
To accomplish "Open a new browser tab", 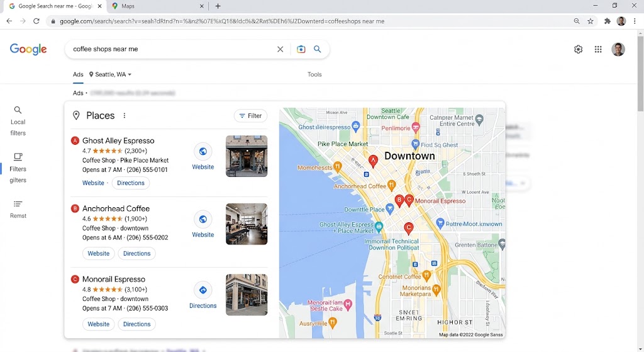I will coord(218,6).
